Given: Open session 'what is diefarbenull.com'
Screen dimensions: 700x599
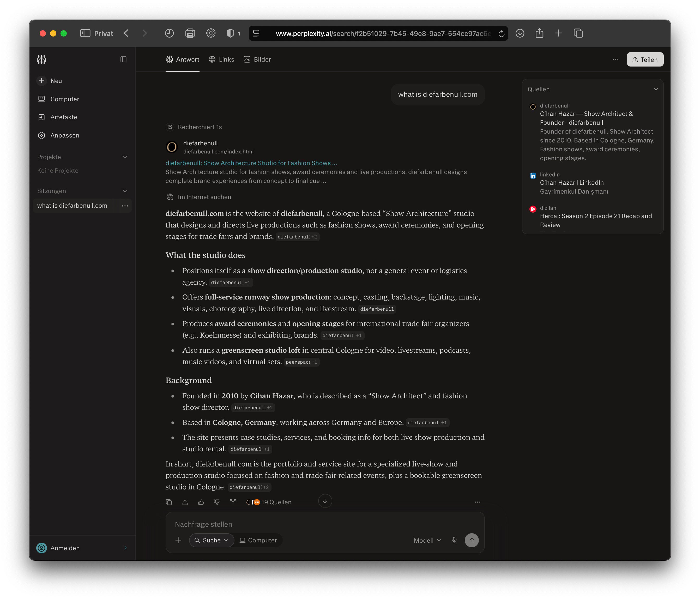Looking at the screenshot, I should click(72, 206).
